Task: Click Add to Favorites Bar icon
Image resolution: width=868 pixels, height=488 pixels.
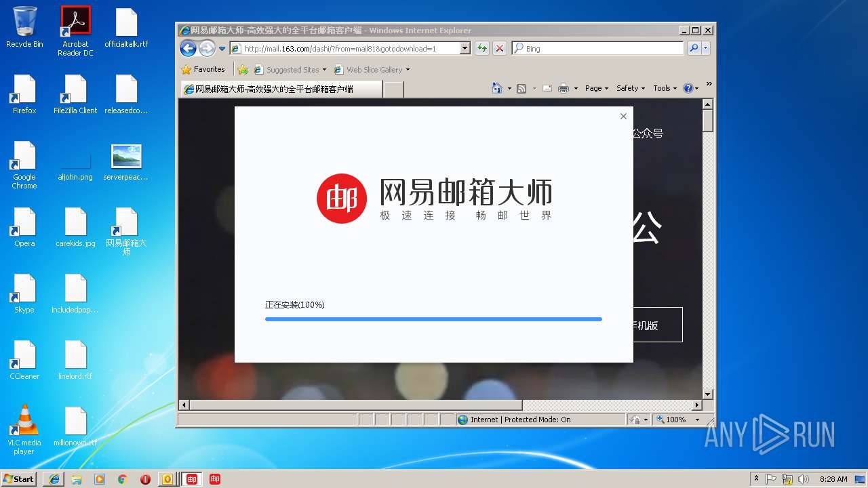Action: (x=243, y=69)
